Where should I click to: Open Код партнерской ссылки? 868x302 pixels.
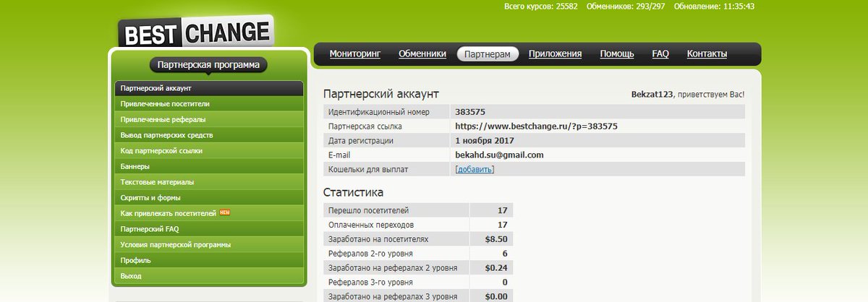coord(209,151)
